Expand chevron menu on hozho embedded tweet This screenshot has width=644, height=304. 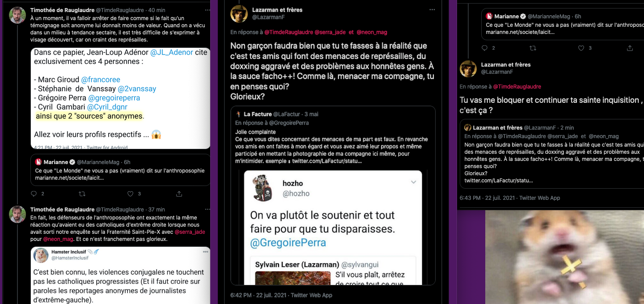(413, 182)
